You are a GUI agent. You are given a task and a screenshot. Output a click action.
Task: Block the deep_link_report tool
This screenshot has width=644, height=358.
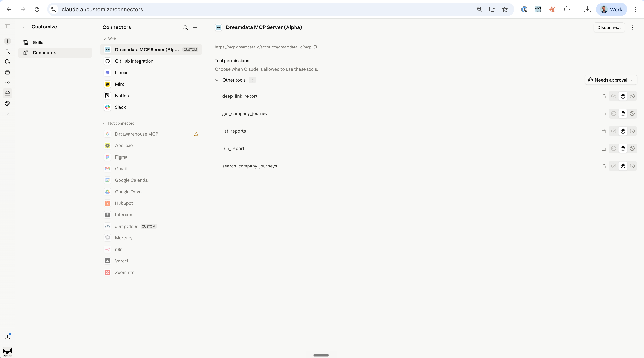[632, 96]
